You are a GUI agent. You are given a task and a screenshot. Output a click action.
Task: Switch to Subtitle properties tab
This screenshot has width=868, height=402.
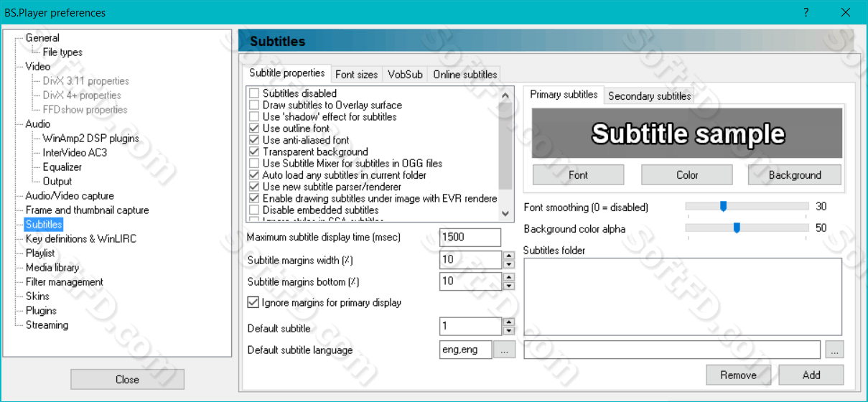pos(287,73)
